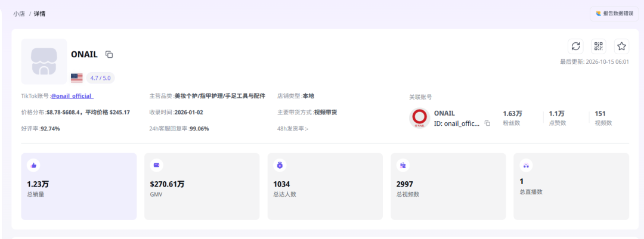
Task: Click the 店铺类型 本地 text
Action: [x=296, y=96]
